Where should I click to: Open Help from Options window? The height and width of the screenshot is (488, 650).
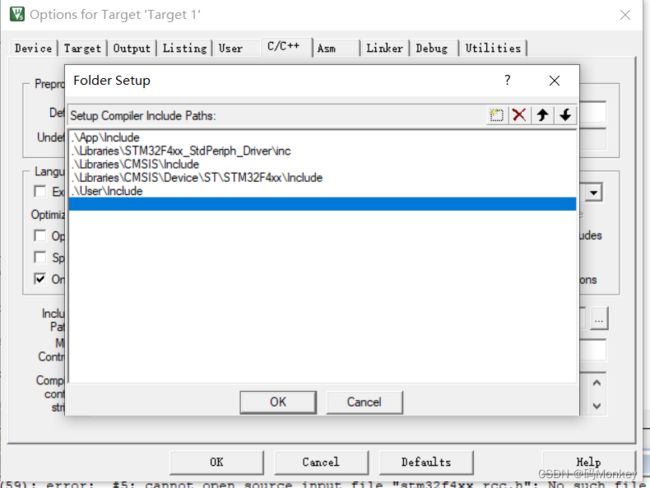[589, 462]
